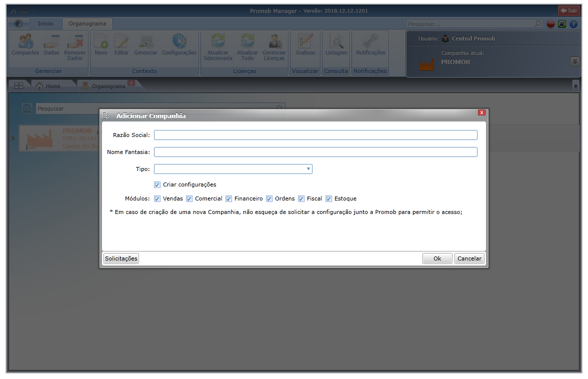Click the Razão Social input field

(315, 135)
